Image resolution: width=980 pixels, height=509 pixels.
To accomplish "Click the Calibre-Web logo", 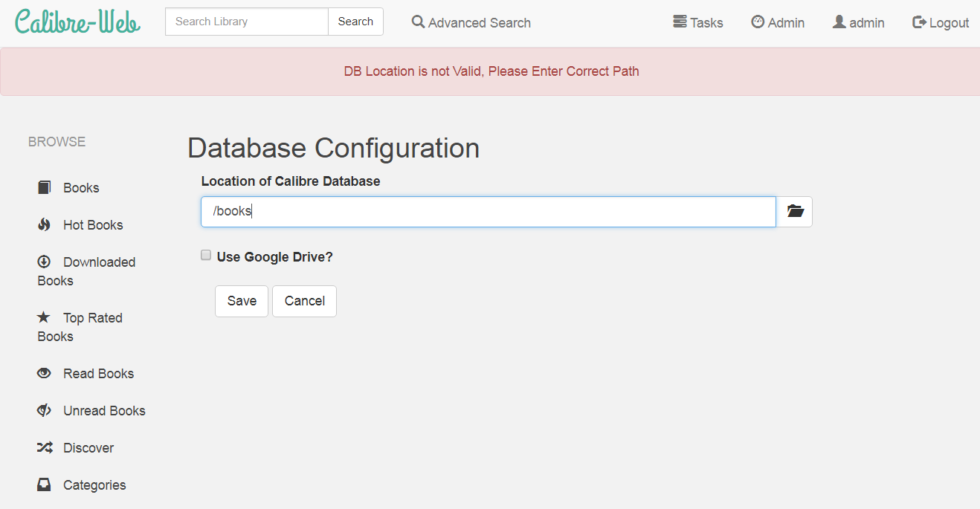I will pyautogui.click(x=77, y=22).
